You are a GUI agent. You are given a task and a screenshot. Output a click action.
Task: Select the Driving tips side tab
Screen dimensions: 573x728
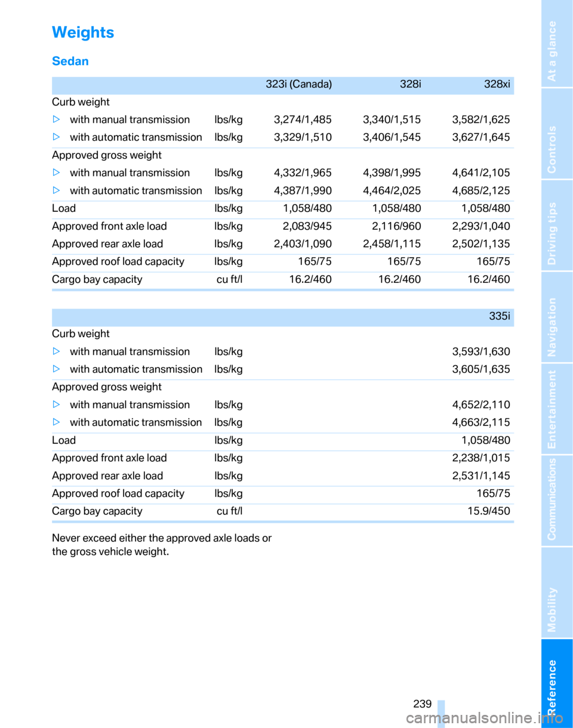point(557,225)
